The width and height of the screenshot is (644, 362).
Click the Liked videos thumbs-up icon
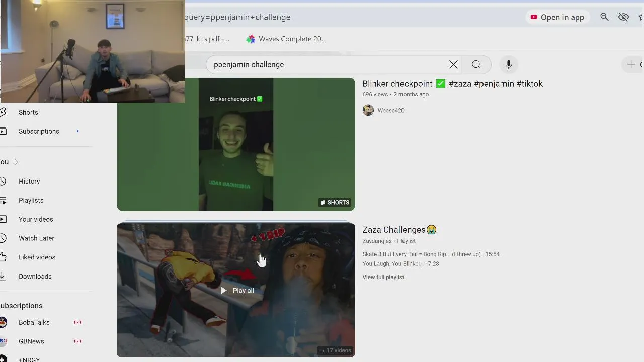pyautogui.click(x=3, y=257)
